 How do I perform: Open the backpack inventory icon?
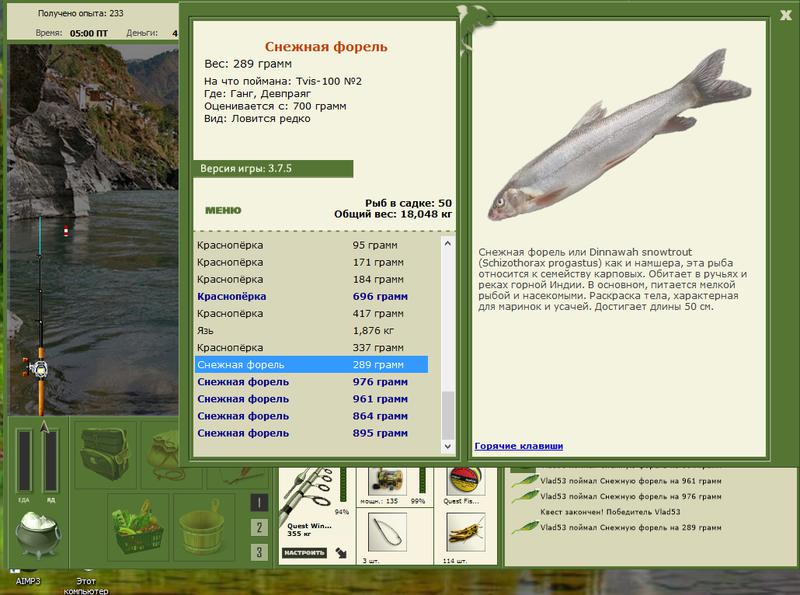106,455
